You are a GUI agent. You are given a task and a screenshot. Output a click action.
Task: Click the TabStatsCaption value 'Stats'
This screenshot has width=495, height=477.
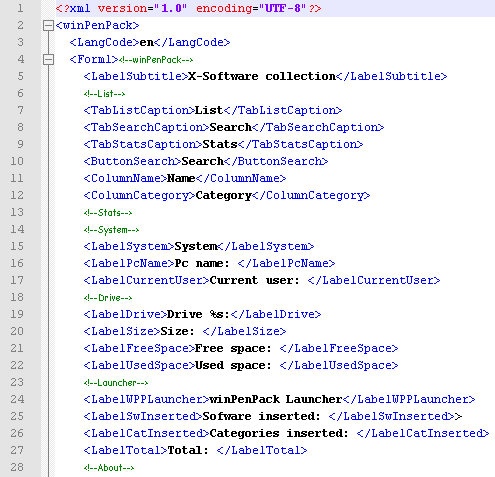click(x=220, y=144)
